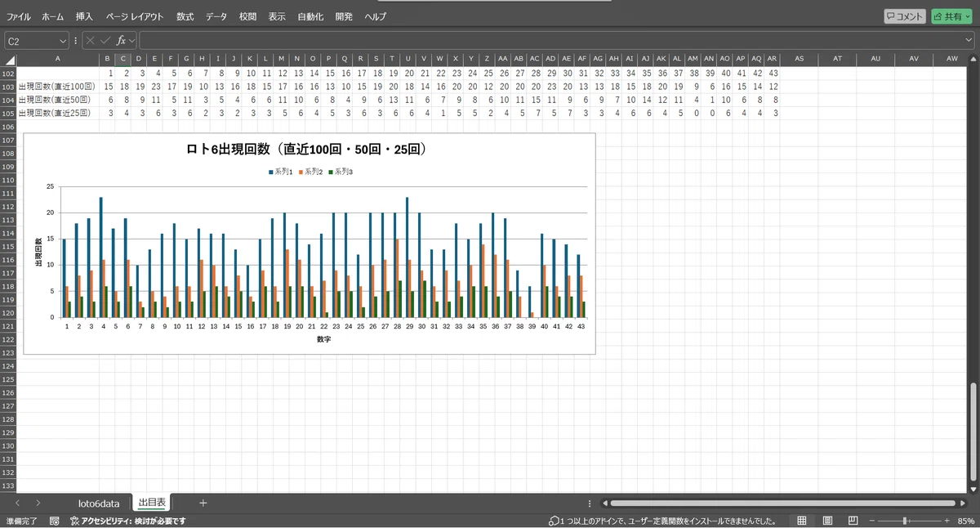Click the 系列3 legend entry
The height and width of the screenshot is (528, 980).
click(341, 172)
